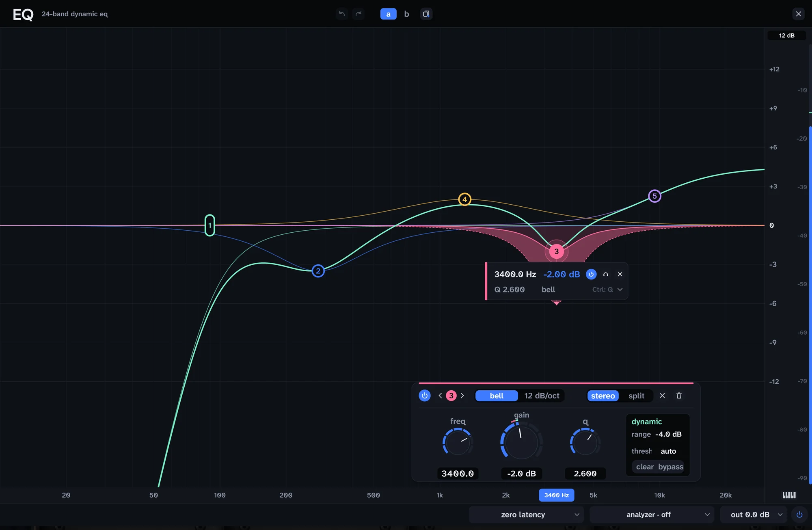The image size is (812, 530).
Task: Click 3400.0 frequency value field
Action: [458, 474]
